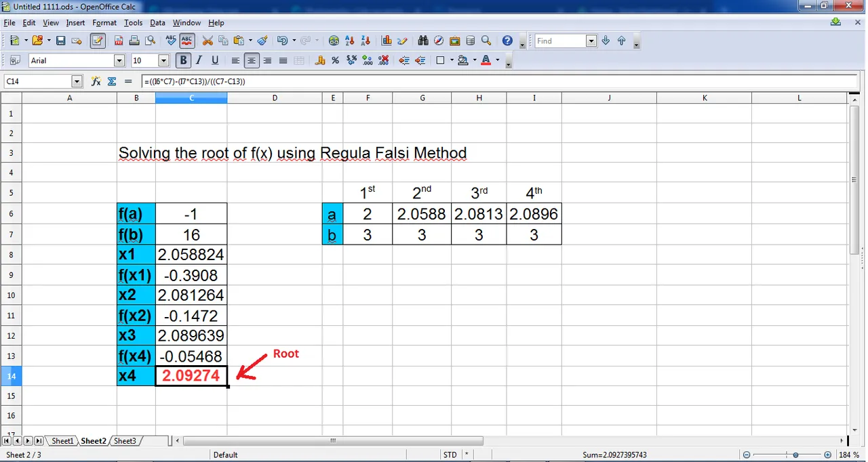Click the Paste clipboard icon
The width and height of the screenshot is (868, 462).
239,41
